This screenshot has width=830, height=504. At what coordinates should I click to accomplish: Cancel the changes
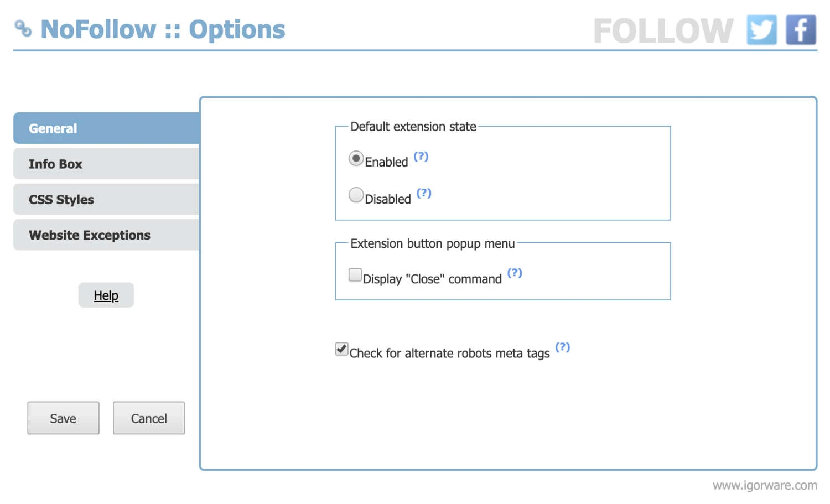(148, 418)
